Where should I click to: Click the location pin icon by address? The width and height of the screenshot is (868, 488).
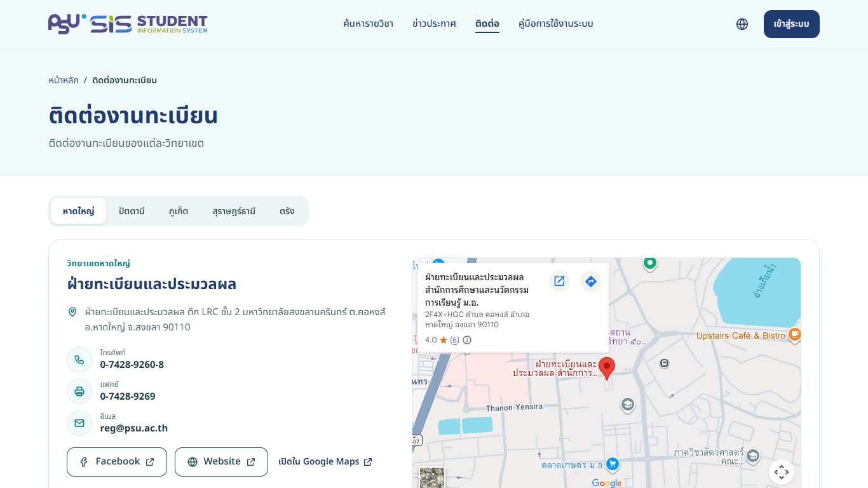coord(72,312)
